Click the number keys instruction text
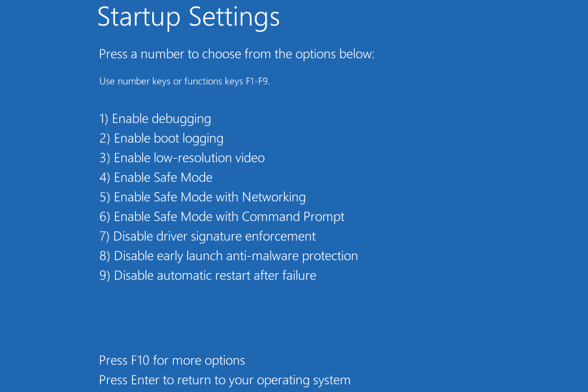 (x=185, y=81)
